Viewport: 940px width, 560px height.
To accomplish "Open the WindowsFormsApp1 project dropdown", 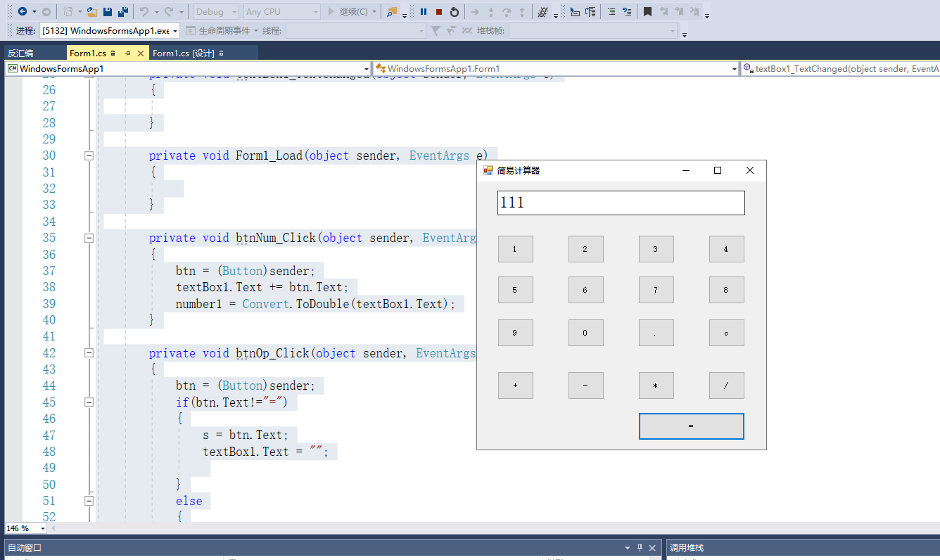I will coord(188,68).
